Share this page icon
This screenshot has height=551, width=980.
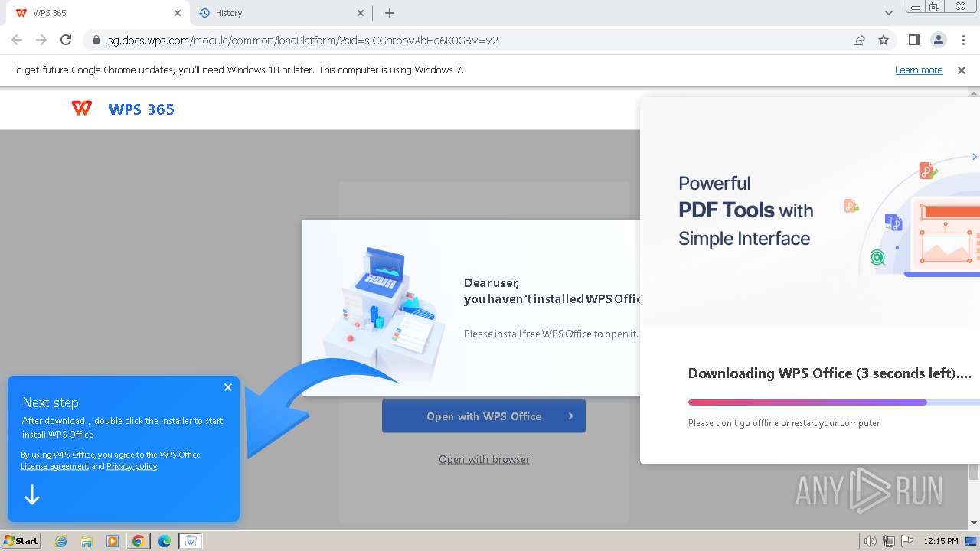[859, 41]
